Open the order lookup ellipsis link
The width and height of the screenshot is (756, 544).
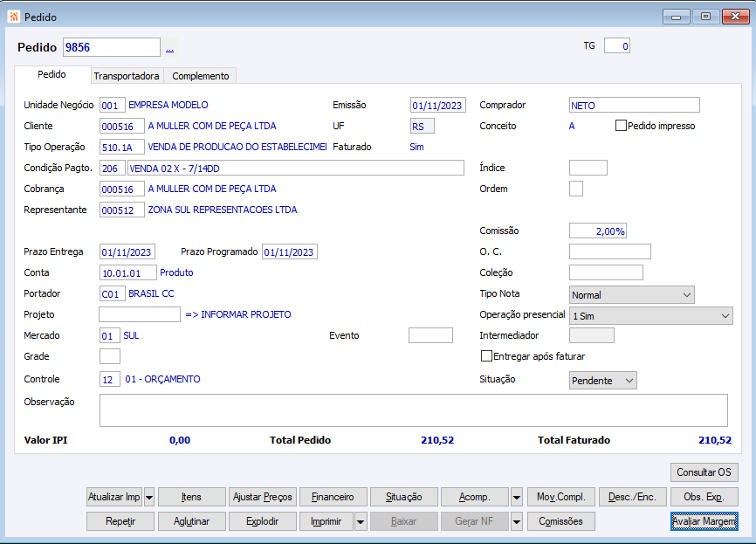tap(169, 48)
